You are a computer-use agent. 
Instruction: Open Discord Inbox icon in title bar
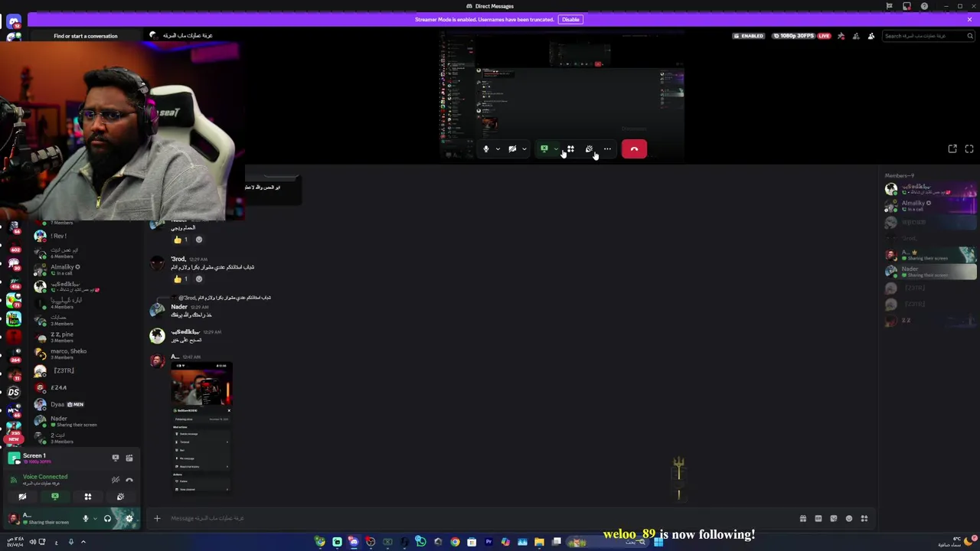tap(906, 6)
